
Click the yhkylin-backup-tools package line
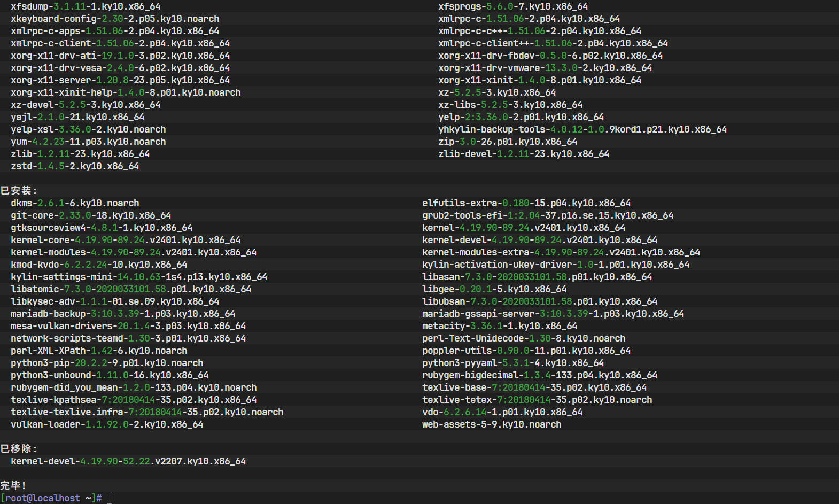582,129
